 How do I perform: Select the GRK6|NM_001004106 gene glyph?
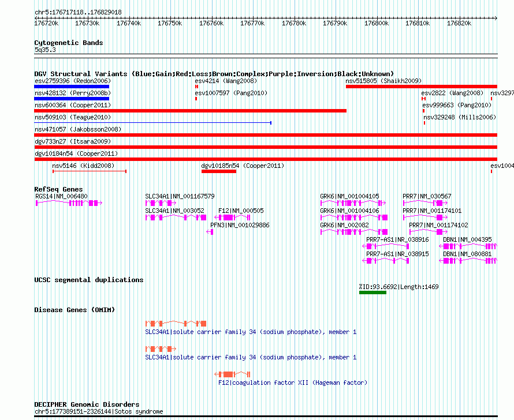pos(353,217)
